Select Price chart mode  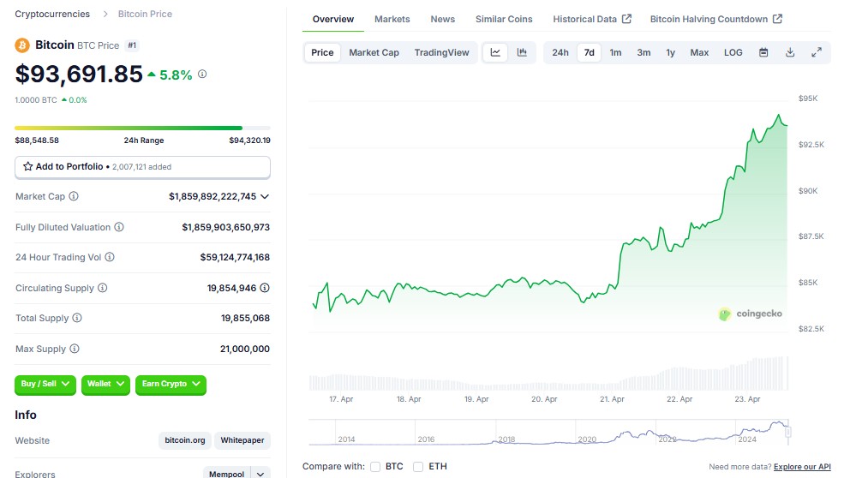pos(322,52)
